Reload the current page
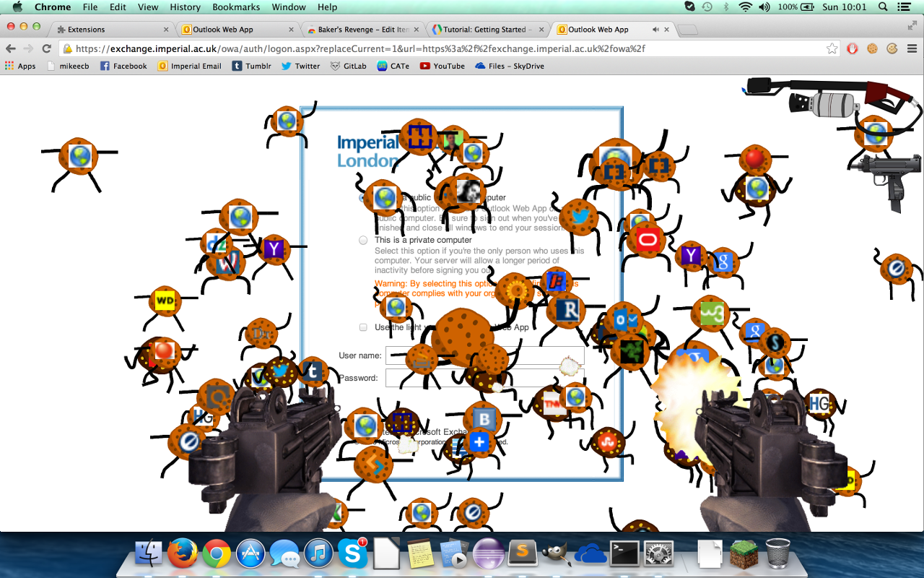 click(x=47, y=48)
